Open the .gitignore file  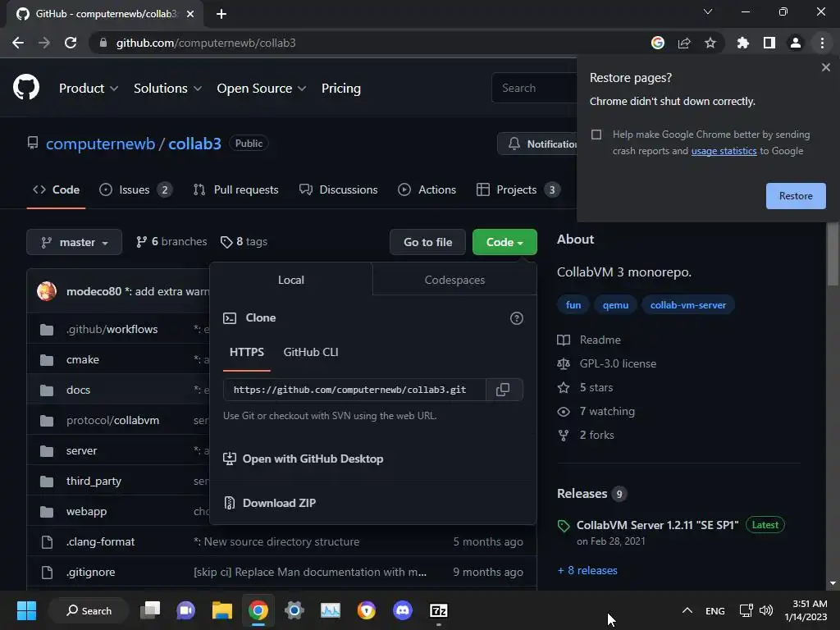tap(90, 572)
